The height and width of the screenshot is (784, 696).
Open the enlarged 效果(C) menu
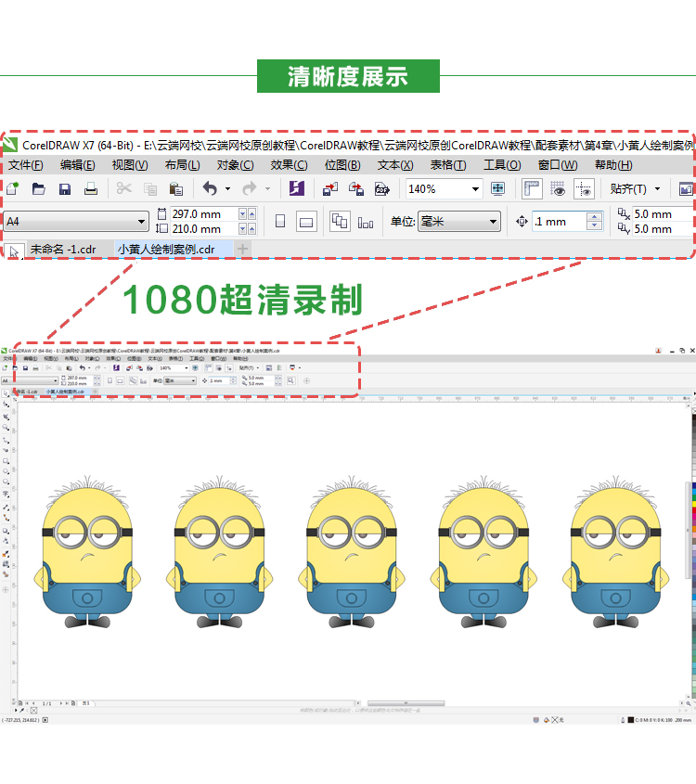click(x=289, y=165)
